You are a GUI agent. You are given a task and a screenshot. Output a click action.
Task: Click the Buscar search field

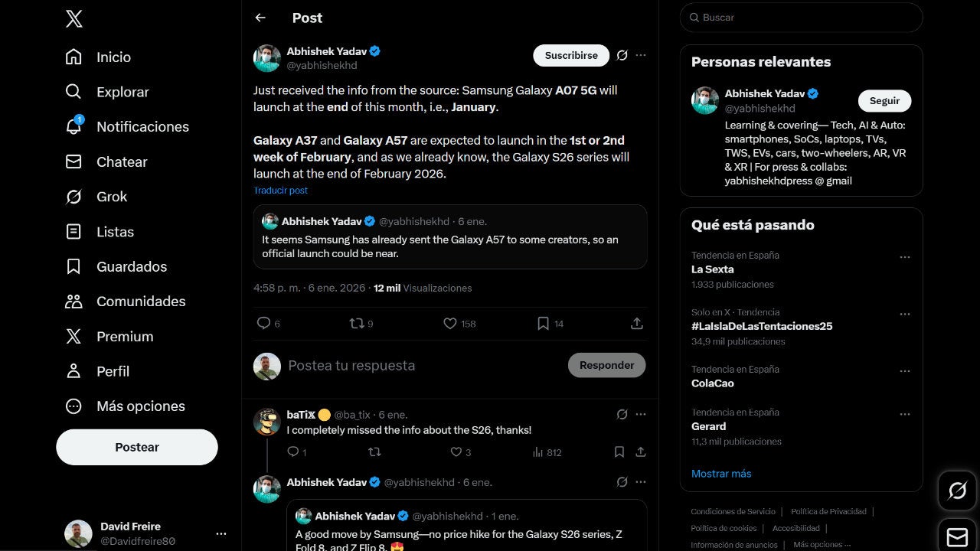(x=800, y=17)
